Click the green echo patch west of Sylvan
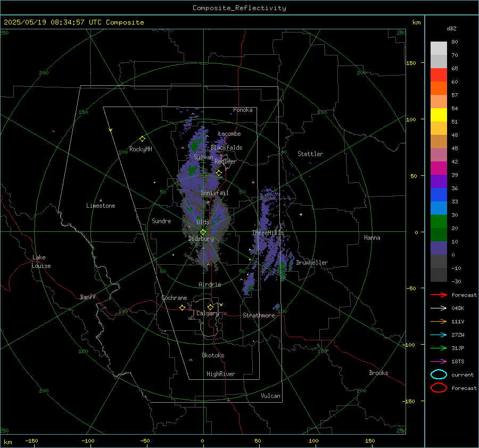Screen dimensions: 479x448 pos(194,145)
